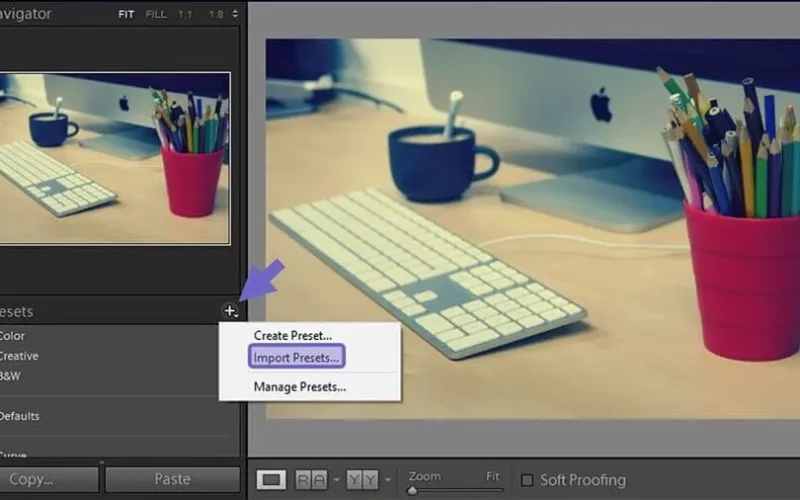
Task: Collapse the Navigator panel header
Action: 26,14
